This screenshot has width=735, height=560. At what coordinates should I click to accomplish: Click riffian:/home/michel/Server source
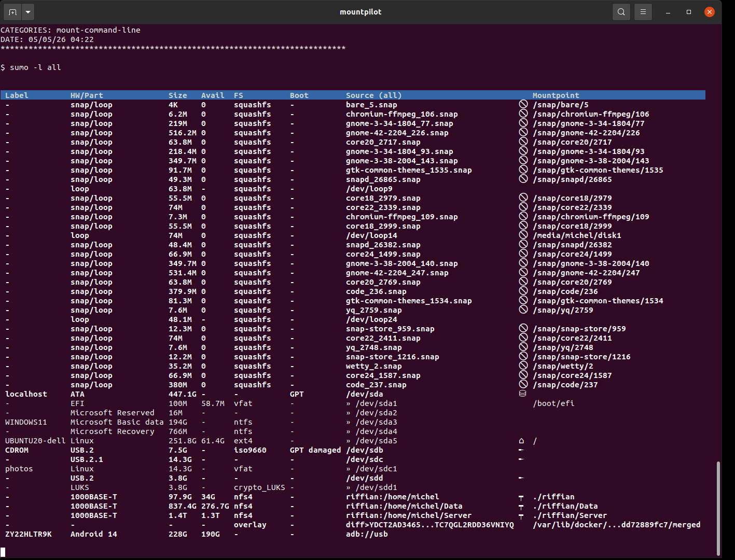click(x=409, y=515)
